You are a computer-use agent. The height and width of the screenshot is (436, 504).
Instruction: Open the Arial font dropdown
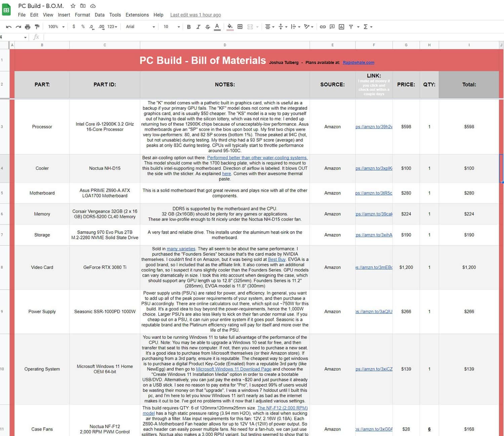point(140,27)
